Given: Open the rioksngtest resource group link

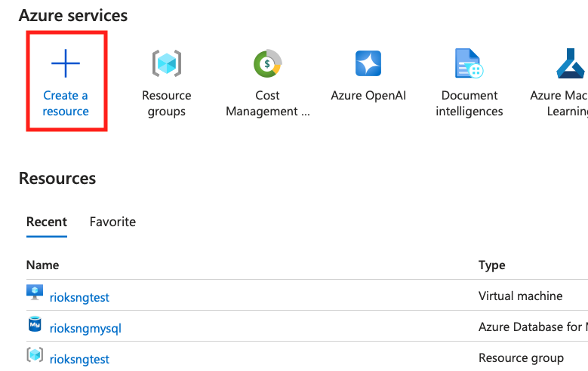Looking at the screenshot, I should click(79, 359).
